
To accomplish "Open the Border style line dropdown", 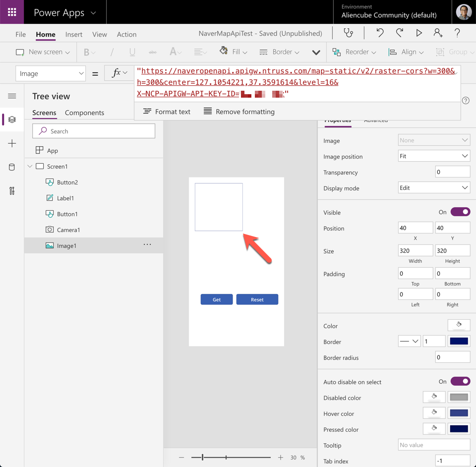I will point(409,341).
